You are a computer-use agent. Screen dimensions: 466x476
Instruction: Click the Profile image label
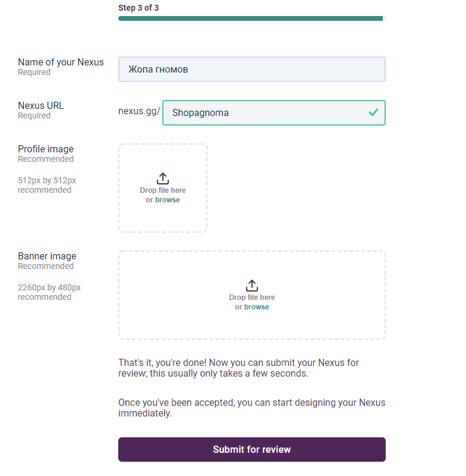coord(46,149)
